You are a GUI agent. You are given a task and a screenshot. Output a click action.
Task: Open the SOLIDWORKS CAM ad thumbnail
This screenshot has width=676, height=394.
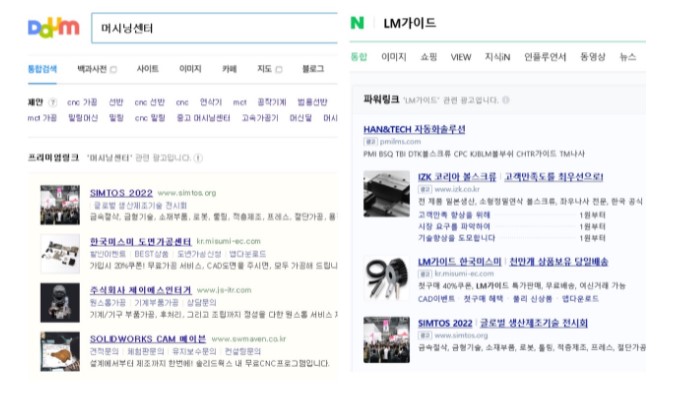(x=60, y=351)
